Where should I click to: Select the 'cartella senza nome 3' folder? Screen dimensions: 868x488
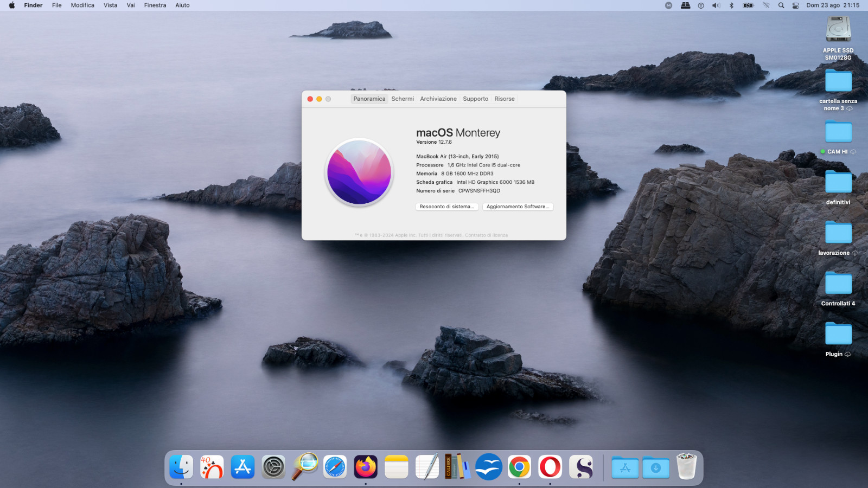tap(838, 81)
